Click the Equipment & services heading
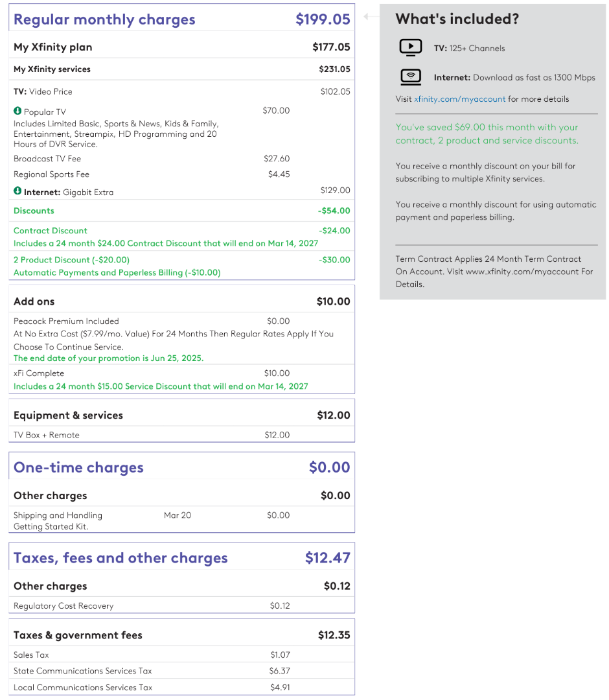Image resolution: width=609 pixels, height=700 pixels. click(68, 415)
